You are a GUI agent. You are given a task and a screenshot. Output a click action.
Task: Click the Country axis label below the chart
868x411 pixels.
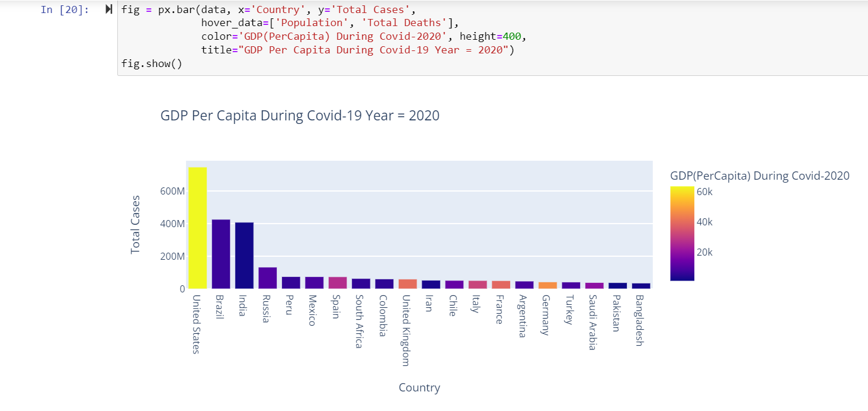pos(419,387)
